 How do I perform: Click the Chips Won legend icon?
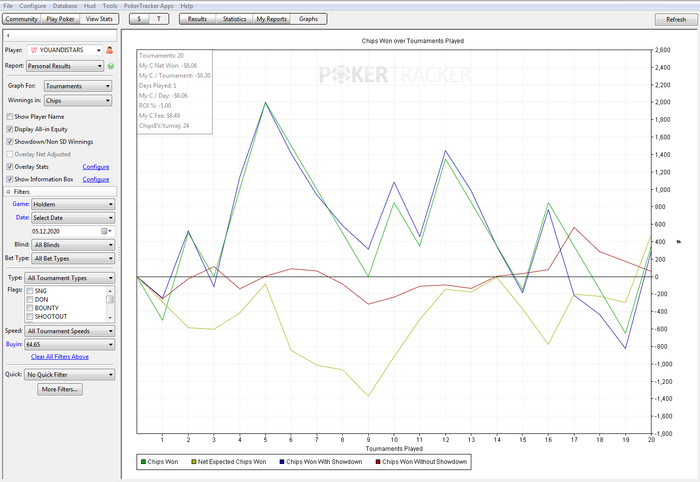(141, 462)
